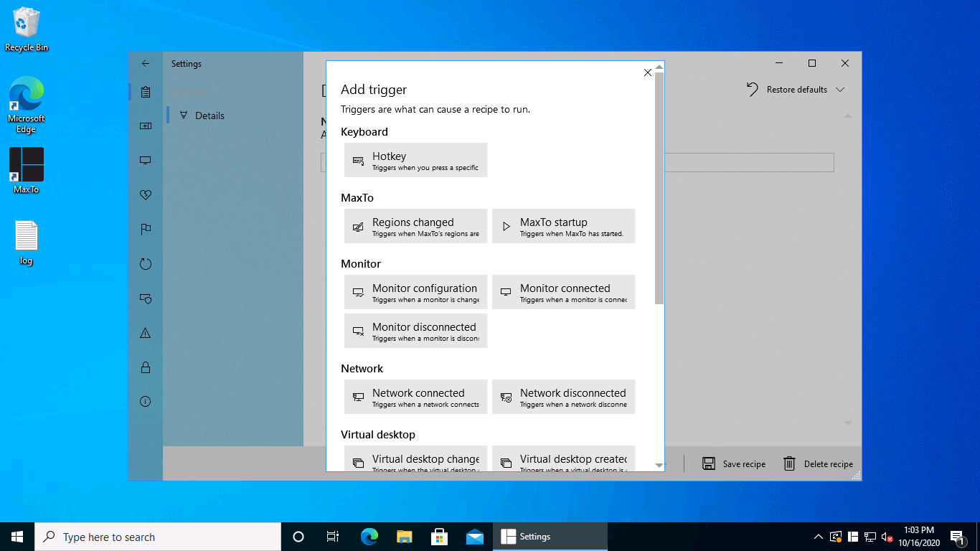The height and width of the screenshot is (551, 980).
Task: Choose the Network connected trigger
Action: (415, 397)
